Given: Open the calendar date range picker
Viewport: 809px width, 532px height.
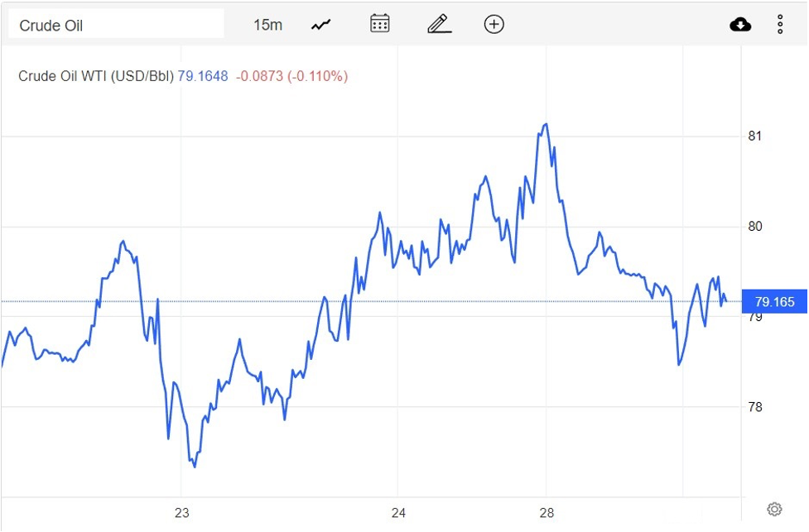Looking at the screenshot, I should 380,24.
